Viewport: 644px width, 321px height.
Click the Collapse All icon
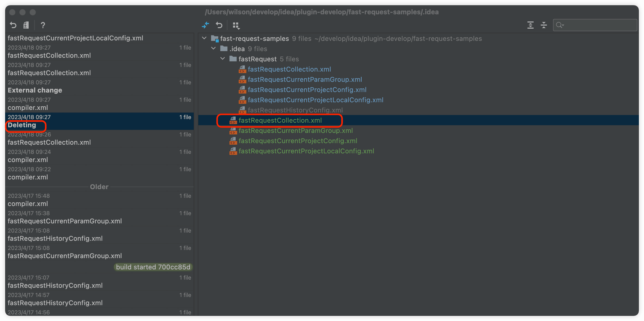pos(544,25)
